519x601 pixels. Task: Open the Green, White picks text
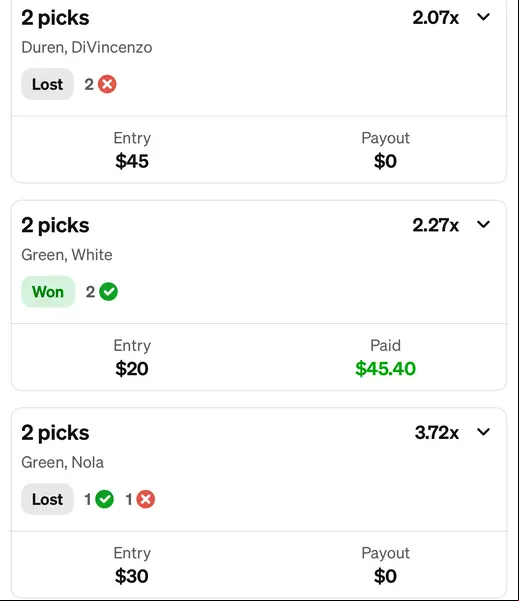67,255
